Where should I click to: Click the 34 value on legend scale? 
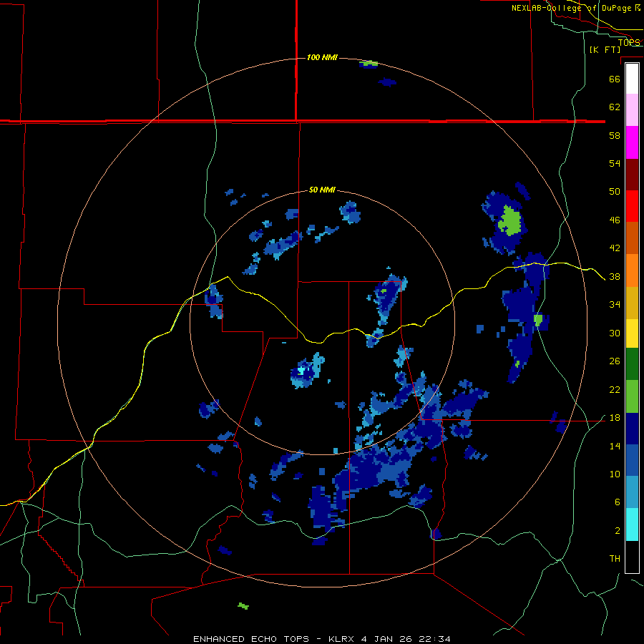click(615, 305)
